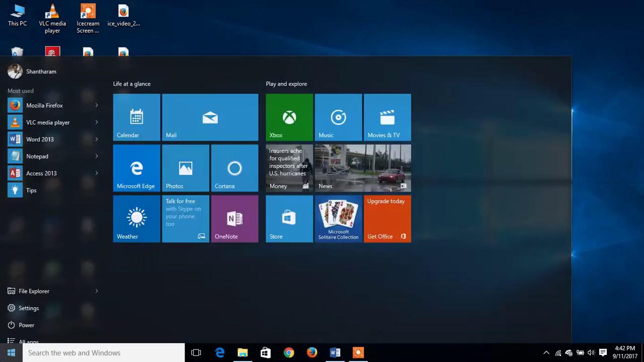This screenshot has height=362, width=644.
Task: Select VLC media player desktop icon
Action: tap(52, 19)
